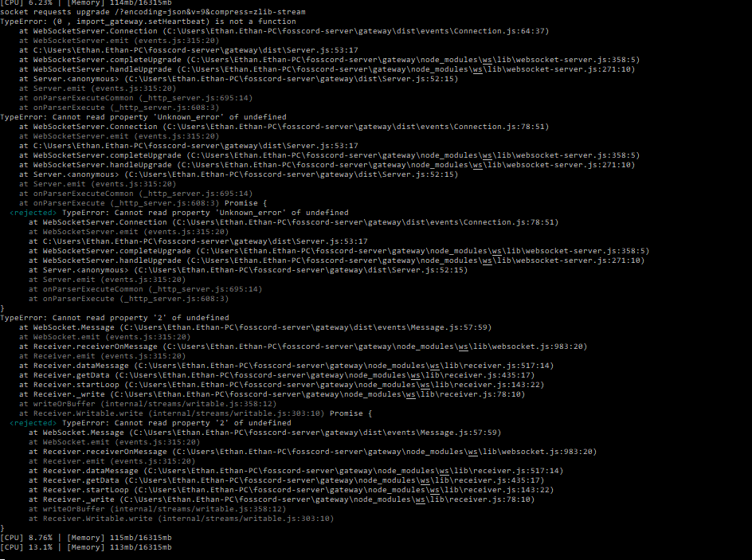Click the second green rejected label

[33, 423]
